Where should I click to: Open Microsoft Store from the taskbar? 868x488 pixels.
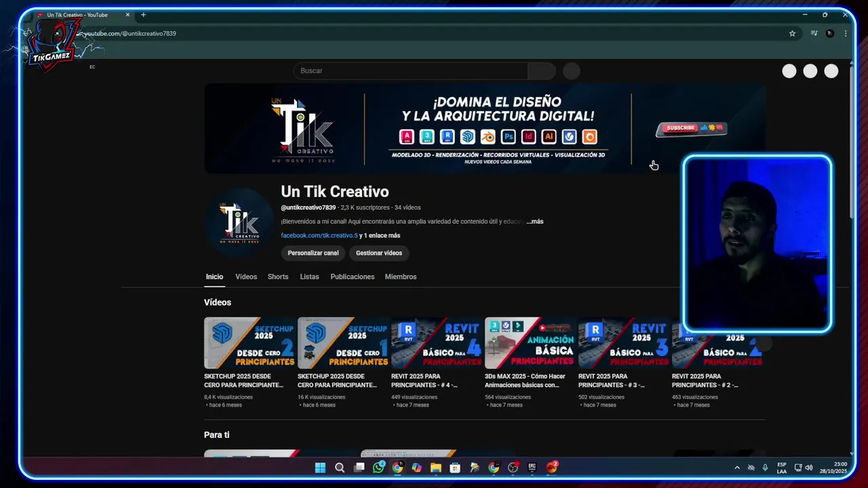(x=455, y=468)
